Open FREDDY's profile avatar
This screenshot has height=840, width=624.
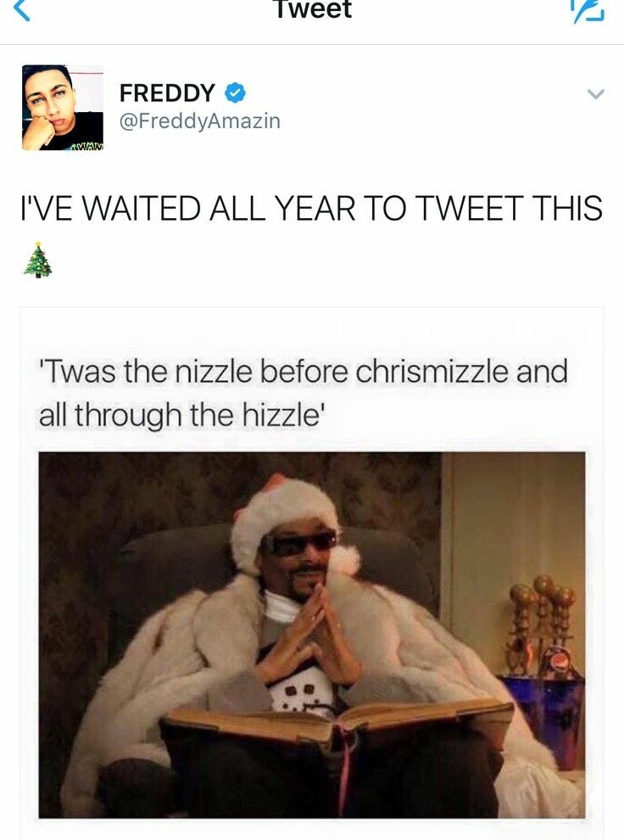point(63,107)
